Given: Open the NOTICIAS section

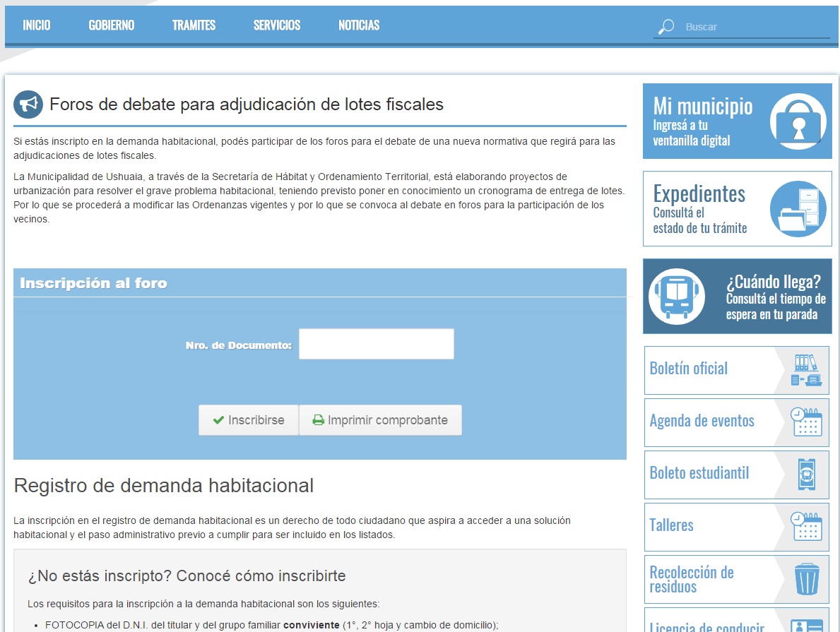Looking at the screenshot, I should coord(359,25).
